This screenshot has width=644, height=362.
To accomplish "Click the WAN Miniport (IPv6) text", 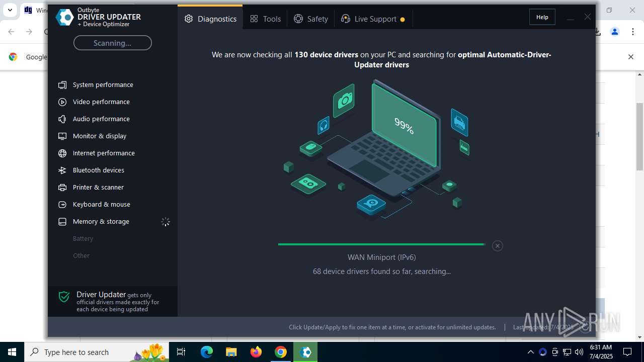I will (381, 257).
